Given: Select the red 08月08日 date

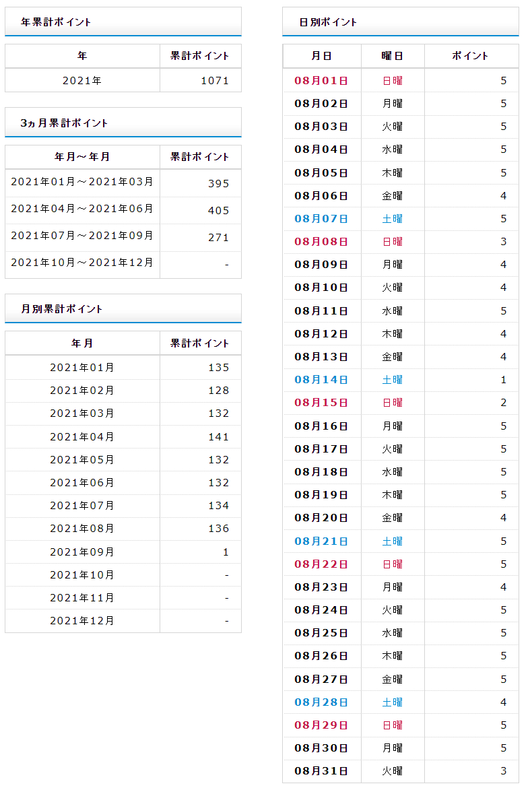Looking at the screenshot, I should coord(321,242).
